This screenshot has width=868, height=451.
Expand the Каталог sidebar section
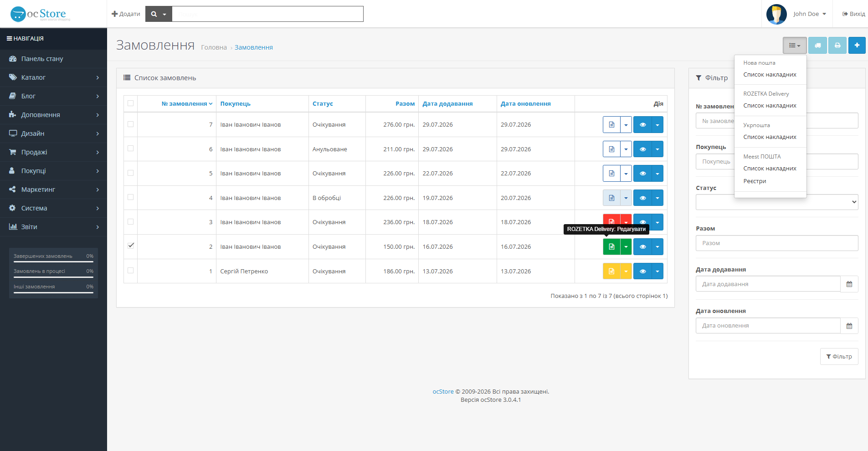click(53, 77)
